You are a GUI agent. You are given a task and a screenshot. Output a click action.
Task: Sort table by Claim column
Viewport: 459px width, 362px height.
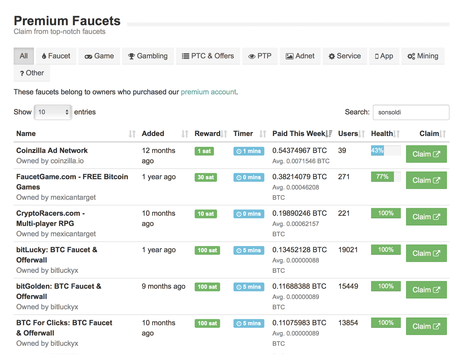432,134
